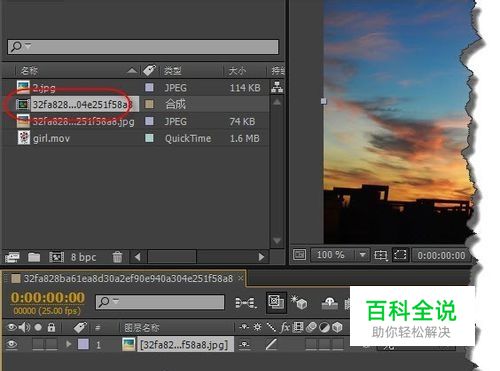Click the collapse transformations sun column header
This screenshot has height=371, width=500.
[257, 327]
